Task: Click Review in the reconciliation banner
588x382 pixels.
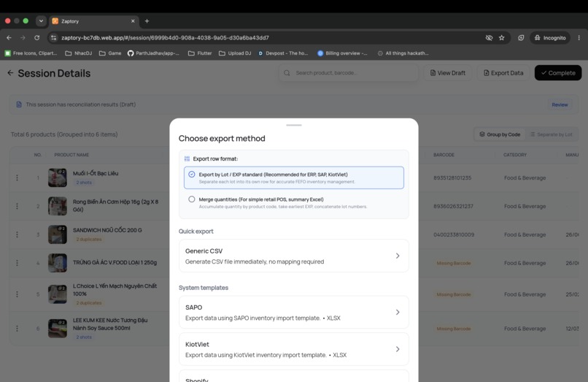Action: click(x=560, y=104)
